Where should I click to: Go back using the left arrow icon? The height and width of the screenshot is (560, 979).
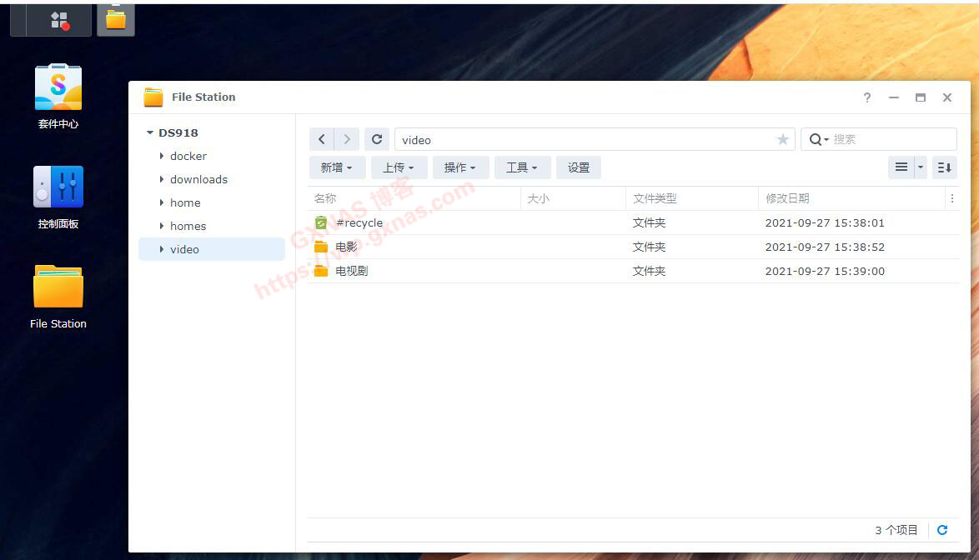point(322,139)
